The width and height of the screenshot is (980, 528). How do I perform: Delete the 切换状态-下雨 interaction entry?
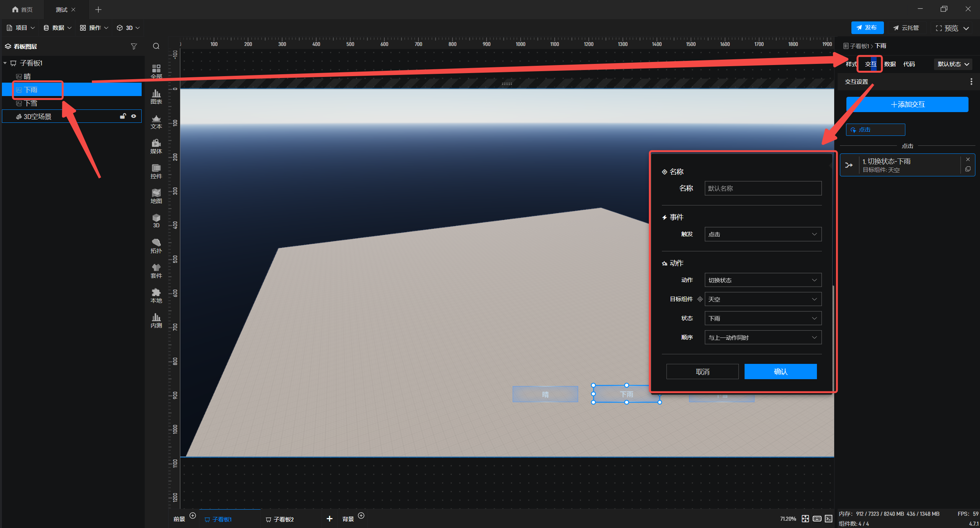968,160
